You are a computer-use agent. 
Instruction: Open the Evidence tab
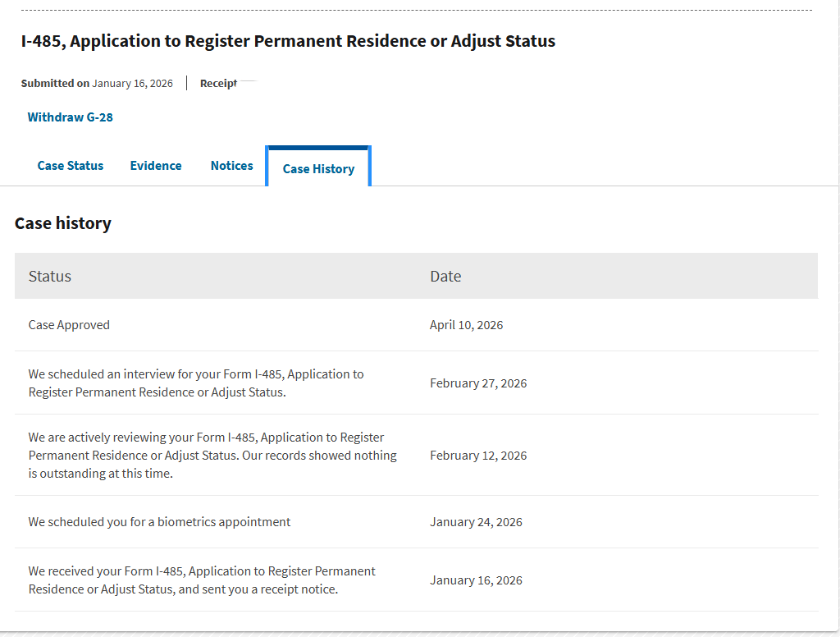[156, 166]
